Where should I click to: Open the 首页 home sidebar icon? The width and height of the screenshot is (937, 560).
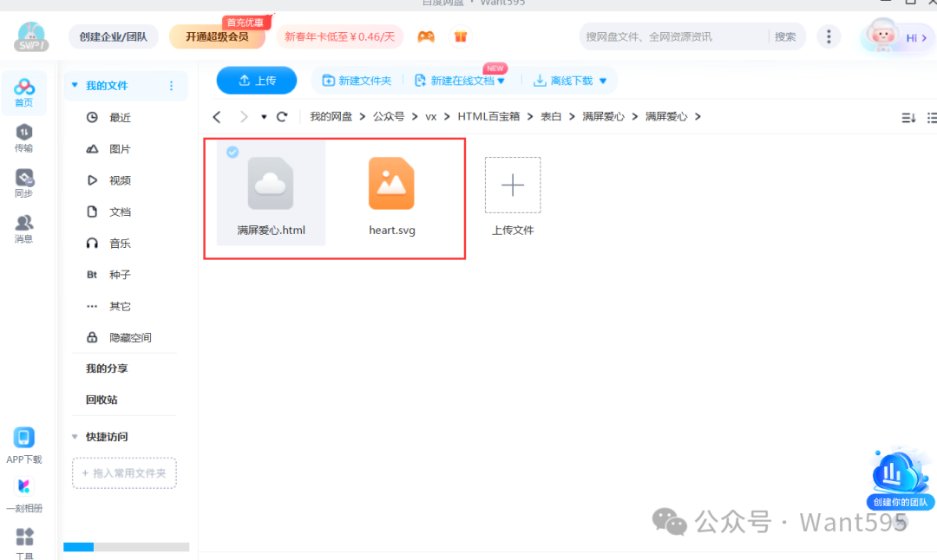click(x=24, y=92)
